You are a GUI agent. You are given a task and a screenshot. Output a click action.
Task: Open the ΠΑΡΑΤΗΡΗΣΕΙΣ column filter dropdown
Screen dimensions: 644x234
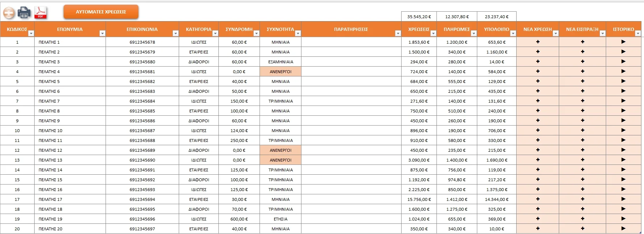click(x=398, y=33)
